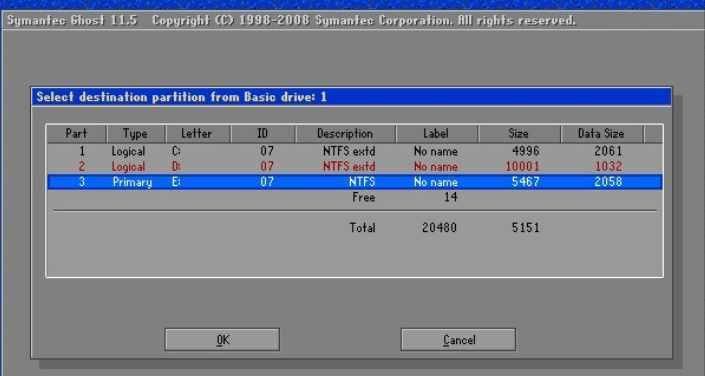The width and height of the screenshot is (705, 376).
Task: Click drive letter C: cell
Action: (176, 151)
